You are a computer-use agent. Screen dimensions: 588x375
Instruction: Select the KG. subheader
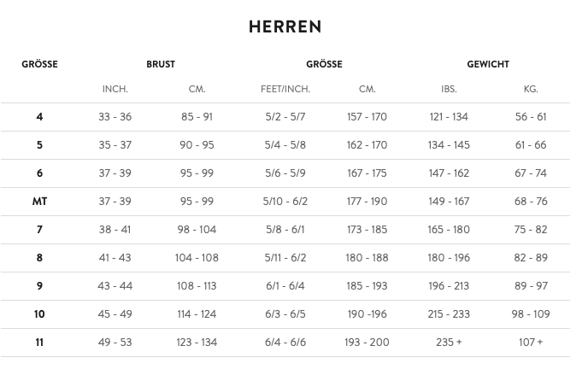pos(531,89)
